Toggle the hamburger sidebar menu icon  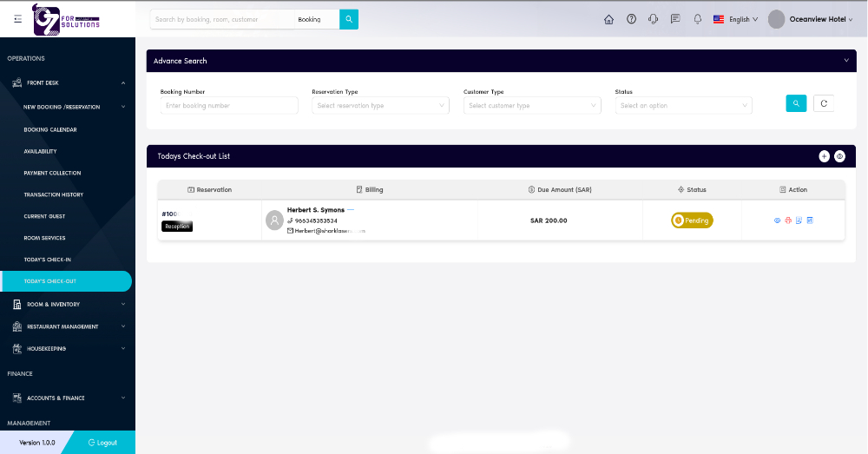[17, 19]
